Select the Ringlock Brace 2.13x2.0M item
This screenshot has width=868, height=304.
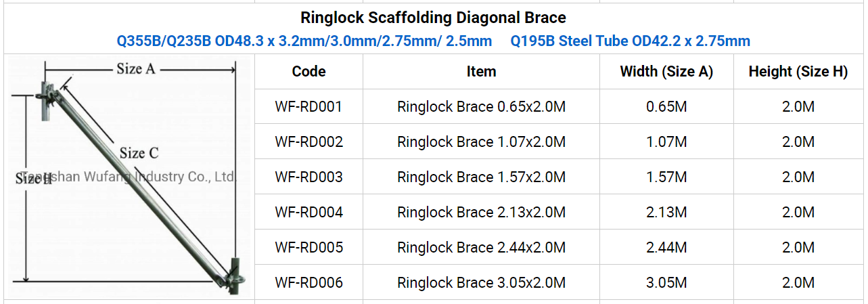coord(481,212)
